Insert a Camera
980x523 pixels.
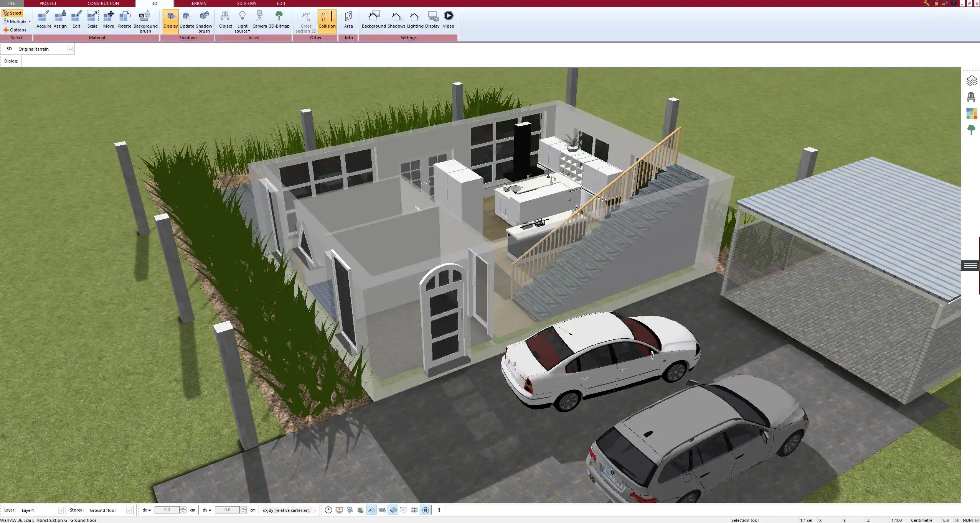260,20
